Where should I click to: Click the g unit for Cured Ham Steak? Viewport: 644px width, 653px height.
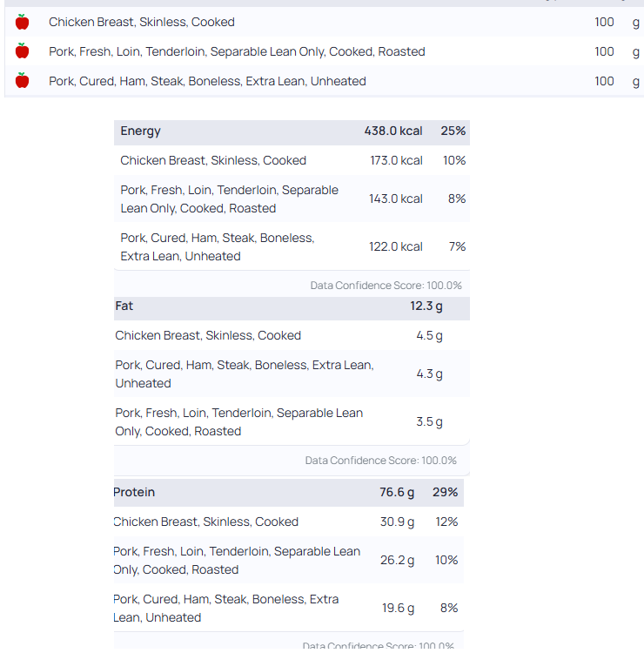635,81
